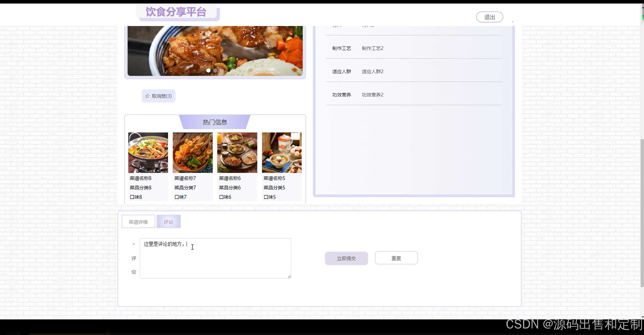Open recipe 菜谱名称5 soup thumbnail

pos(282,152)
